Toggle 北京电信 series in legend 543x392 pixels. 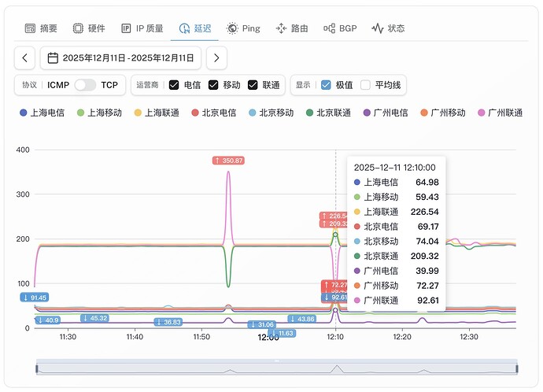pos(214,113)
